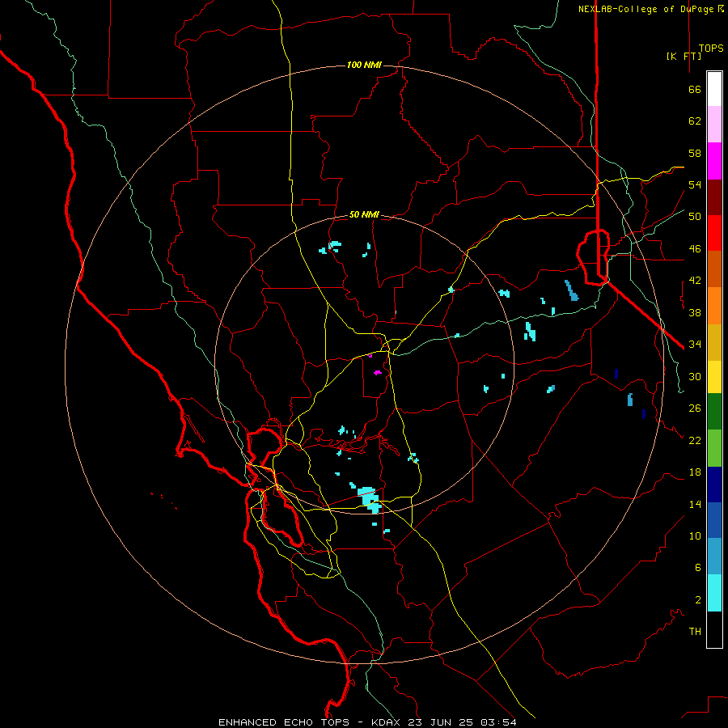Click the "6" legend value

pyautogui.click(x=698, y=568)
